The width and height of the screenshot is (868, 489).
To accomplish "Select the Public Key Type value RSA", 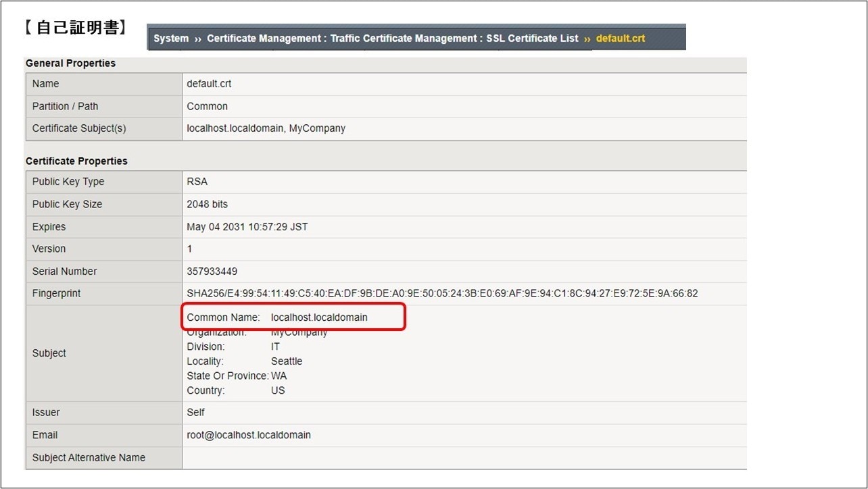I will pyautogui.click(x=197, y=182).
